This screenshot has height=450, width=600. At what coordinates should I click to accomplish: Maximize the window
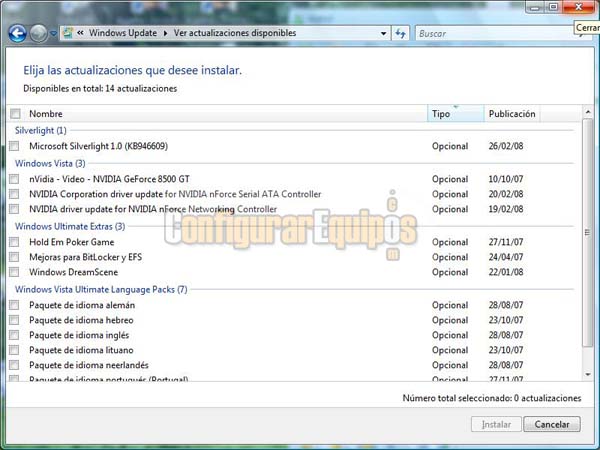click(x=553, y=7)
